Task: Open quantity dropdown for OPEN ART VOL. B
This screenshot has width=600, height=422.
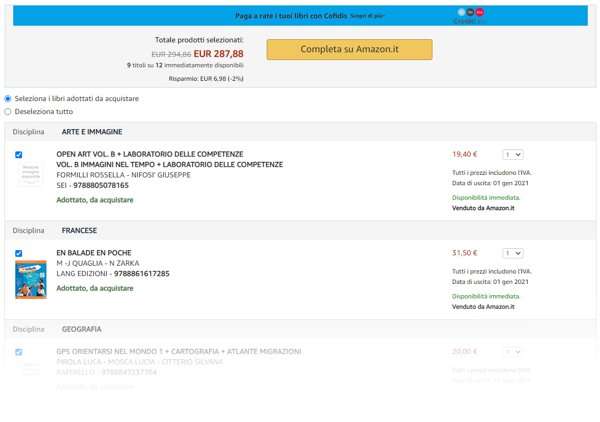Action: (513, 155)
